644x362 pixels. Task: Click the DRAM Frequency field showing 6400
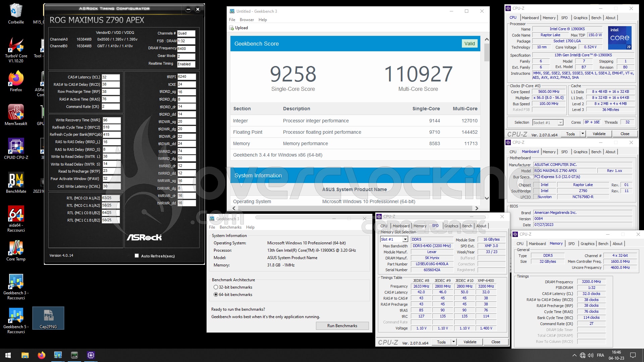coord(186,49)
